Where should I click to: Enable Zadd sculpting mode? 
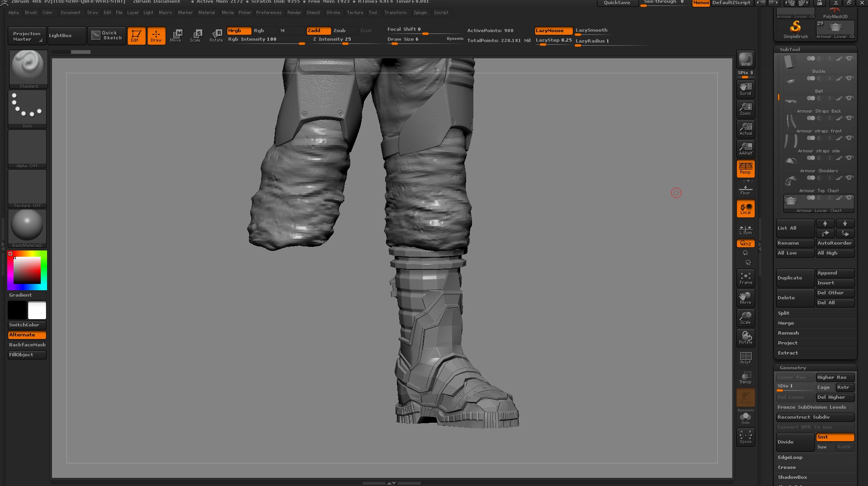click(318, 30)
